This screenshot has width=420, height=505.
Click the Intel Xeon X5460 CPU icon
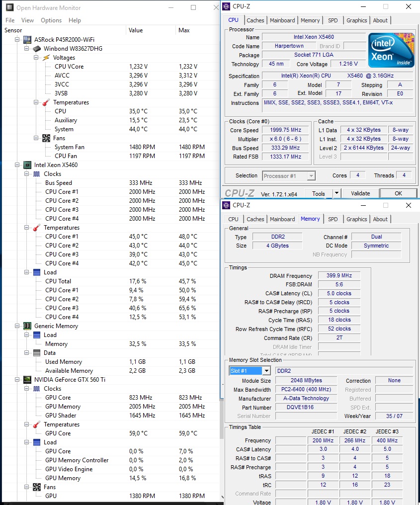coord(27,165)
